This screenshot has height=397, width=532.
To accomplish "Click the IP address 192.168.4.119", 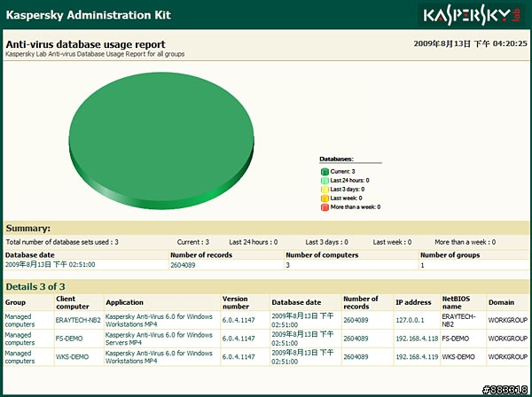I will point(417,356).
